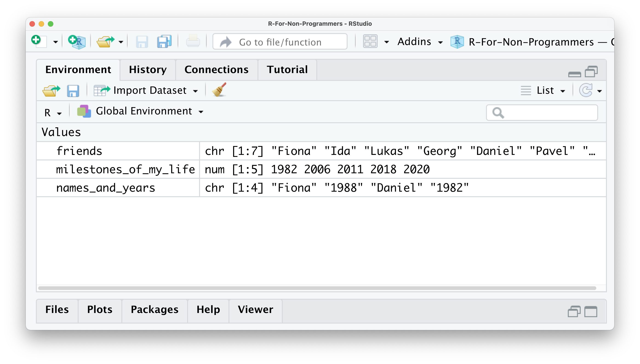
Task: Refresh the environment list
Action: (x=586, y=90)
